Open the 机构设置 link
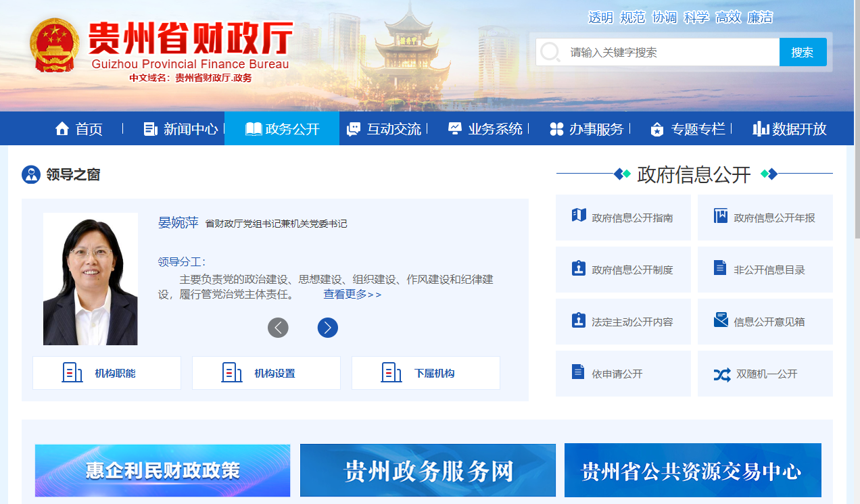The height and width of the screenshot is (504, 860). pyautogui.click(x=266, y=373)
